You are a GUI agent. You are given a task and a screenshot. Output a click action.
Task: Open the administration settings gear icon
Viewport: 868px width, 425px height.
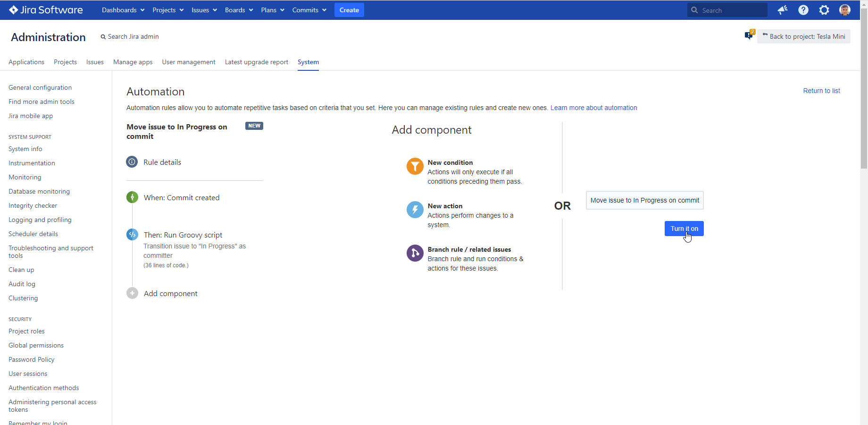(824, 9)
